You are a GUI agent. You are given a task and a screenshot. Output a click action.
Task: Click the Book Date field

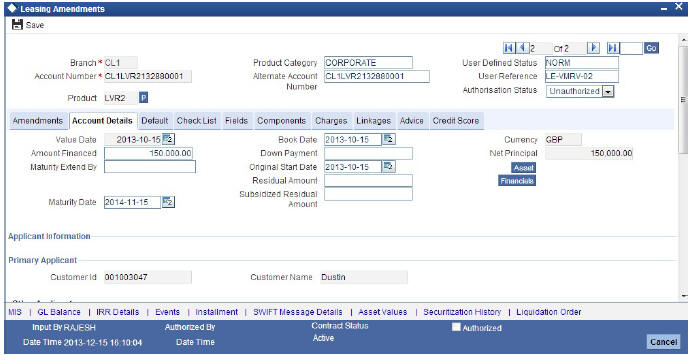353,139
